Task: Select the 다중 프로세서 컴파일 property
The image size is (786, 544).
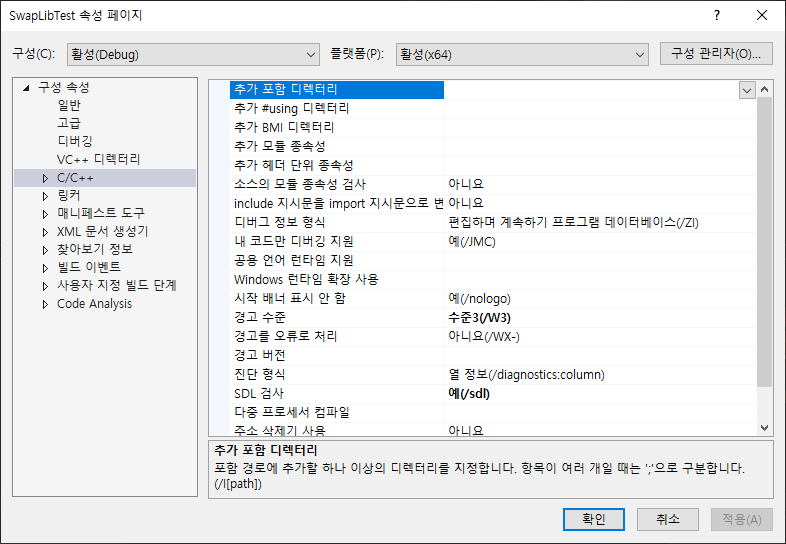Action: click(337, 413)
